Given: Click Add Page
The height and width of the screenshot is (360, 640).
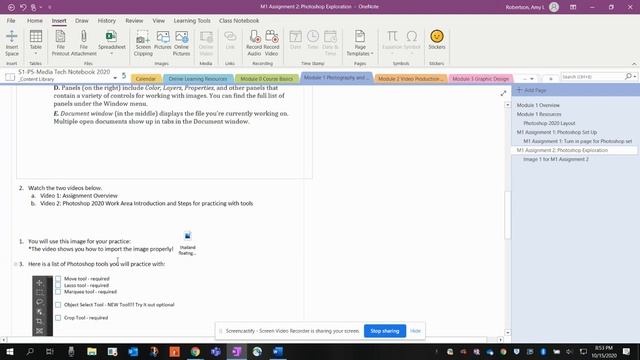Looking at the screenshot, I should click(531, 90).
